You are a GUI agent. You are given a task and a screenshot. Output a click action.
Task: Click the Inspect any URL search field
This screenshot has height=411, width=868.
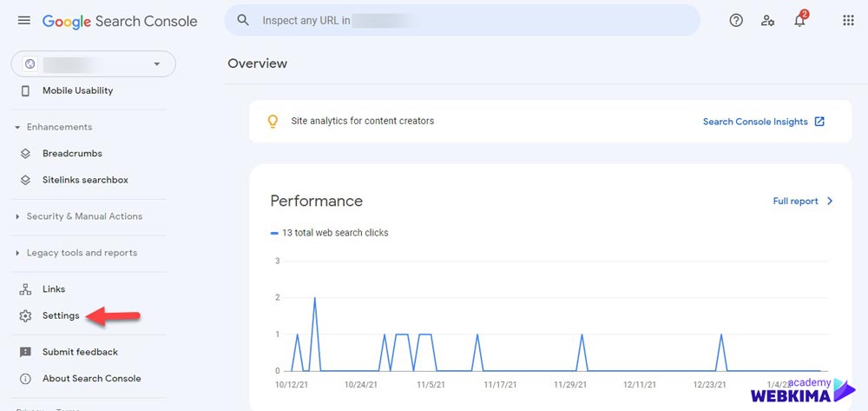pyautogui.click(x=463, y=21)
